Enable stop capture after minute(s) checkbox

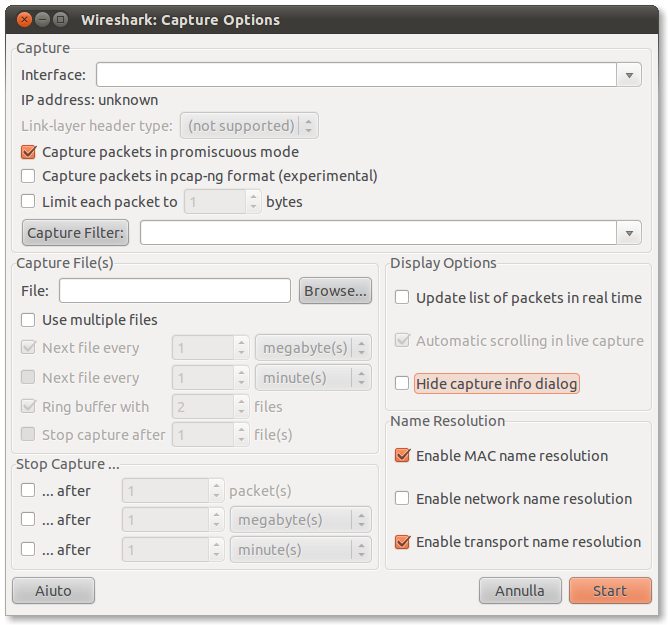coord(28,549)
